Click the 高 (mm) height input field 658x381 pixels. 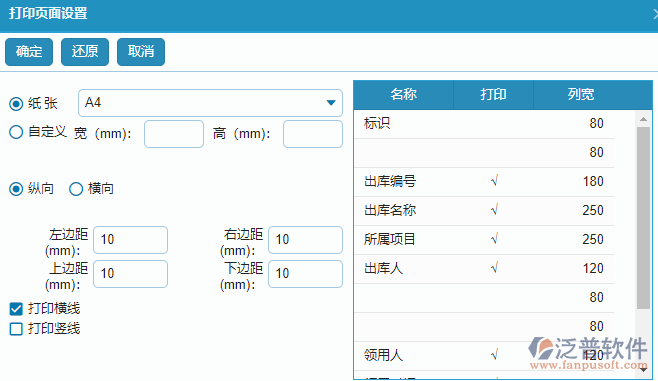[313, 134]
